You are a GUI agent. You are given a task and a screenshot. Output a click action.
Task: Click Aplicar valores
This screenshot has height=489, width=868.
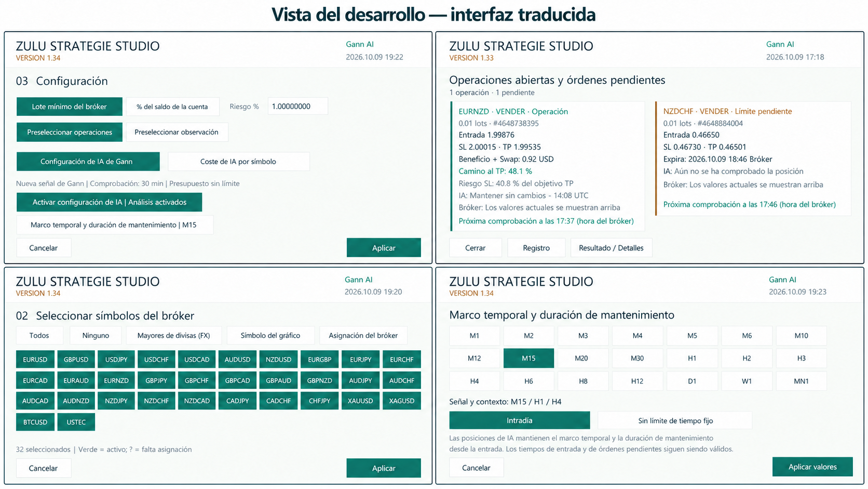pyautogui.click(x=812, y=467)
